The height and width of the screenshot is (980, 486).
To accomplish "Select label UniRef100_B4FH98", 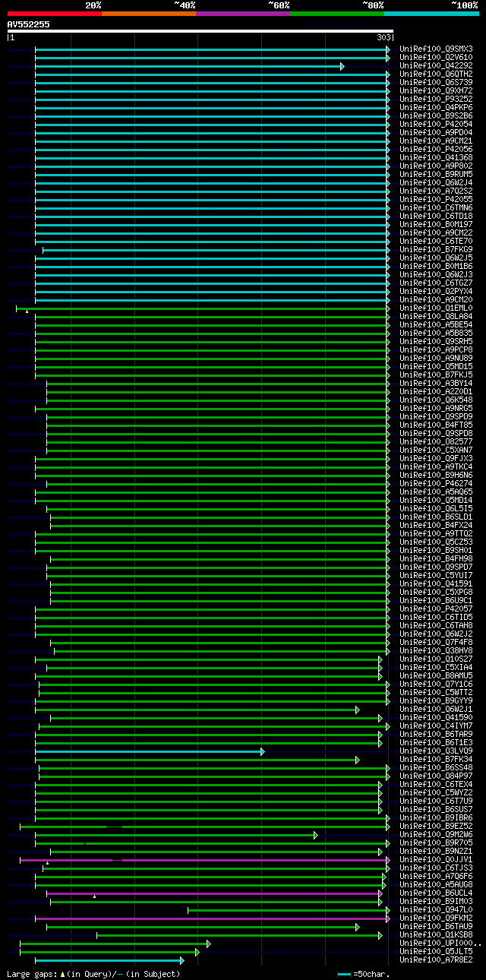I will click(436, 559).
